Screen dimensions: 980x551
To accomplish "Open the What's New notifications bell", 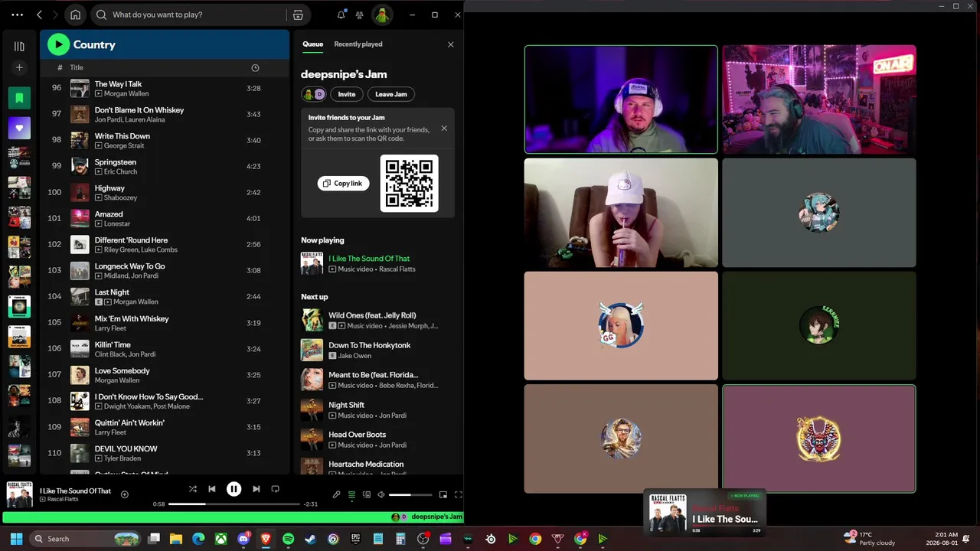I will click(x=341, y=15).
